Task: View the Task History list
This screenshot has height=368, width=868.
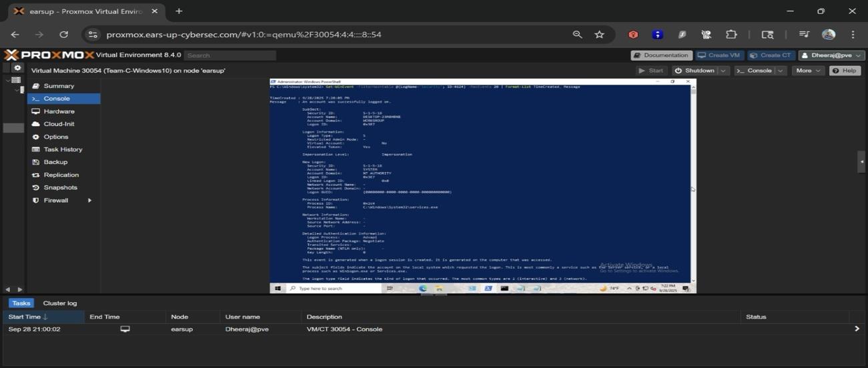Action: coord(63,149)
